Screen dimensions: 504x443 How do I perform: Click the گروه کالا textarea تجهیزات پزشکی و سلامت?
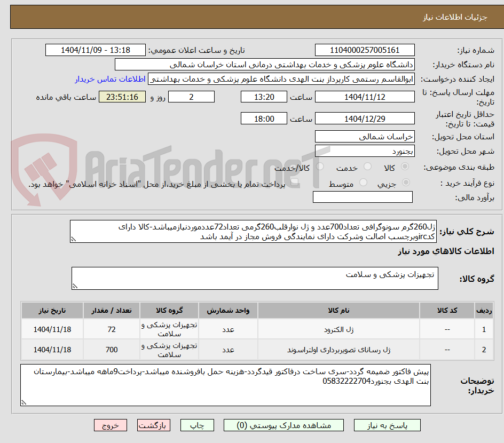pyautogui.click(x=255, y=278)
